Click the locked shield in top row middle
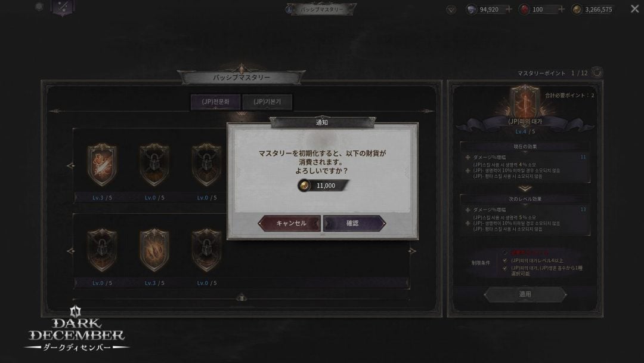Image resolution: width=644 pixels, height=363 pixels. (154, 164)
